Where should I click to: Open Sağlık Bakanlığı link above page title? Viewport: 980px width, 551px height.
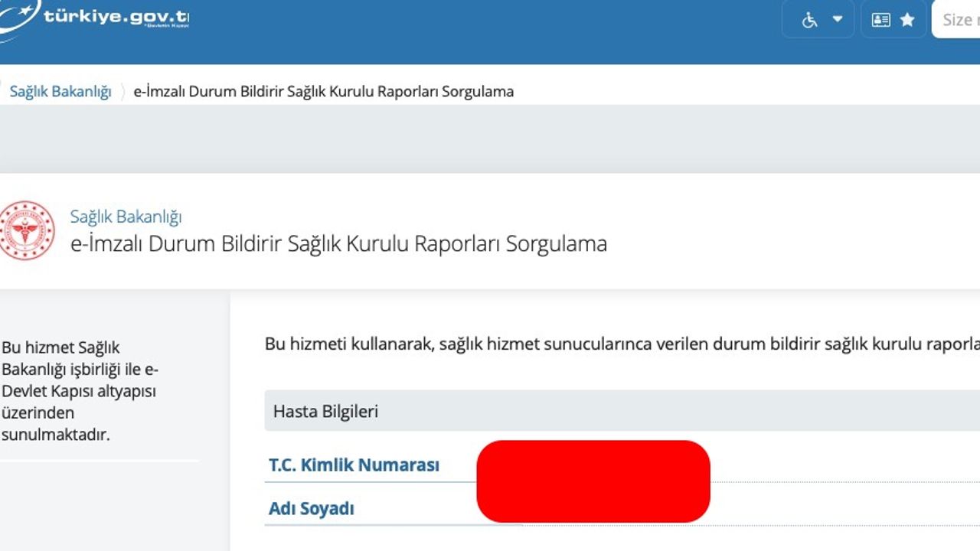pos(126,217)
